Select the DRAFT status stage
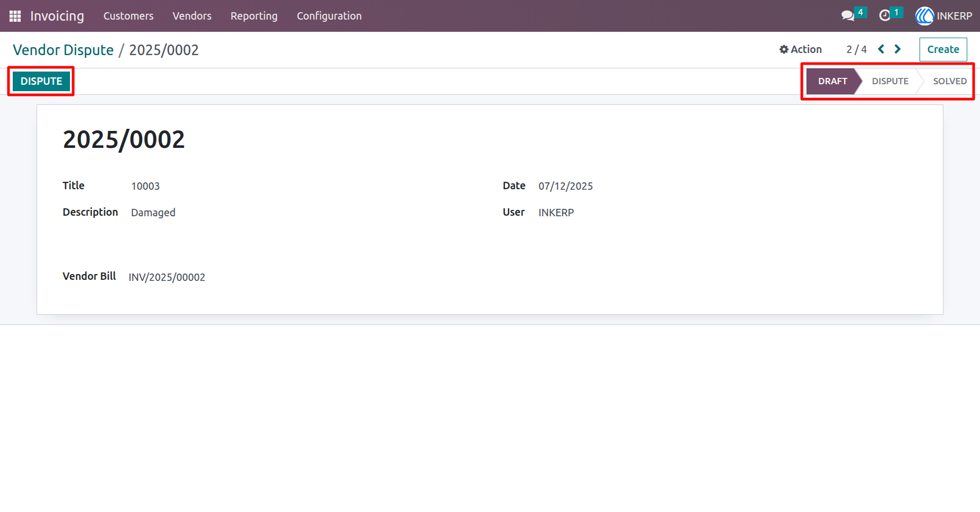Image resolution: width=980 pixels, height=512 pixels. 832,81
